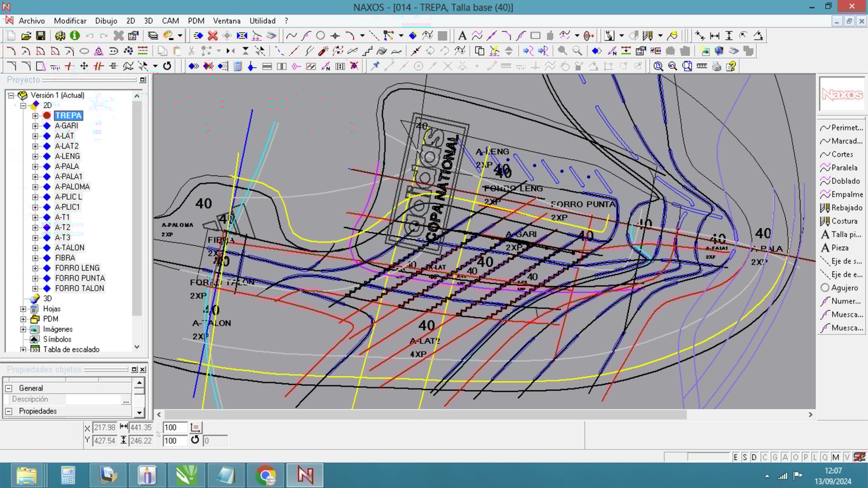
Task: Click the rotate circular arrow icon
Action: click(167, 66)
